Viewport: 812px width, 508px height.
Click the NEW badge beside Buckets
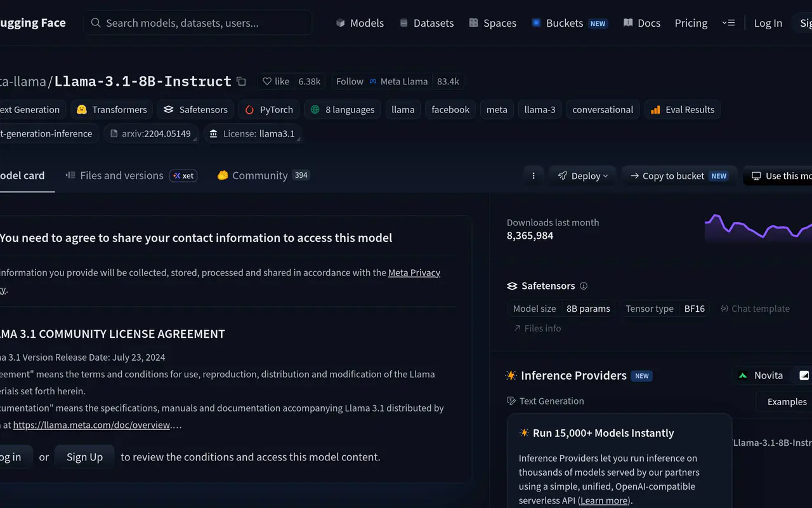tap(598, 23)
